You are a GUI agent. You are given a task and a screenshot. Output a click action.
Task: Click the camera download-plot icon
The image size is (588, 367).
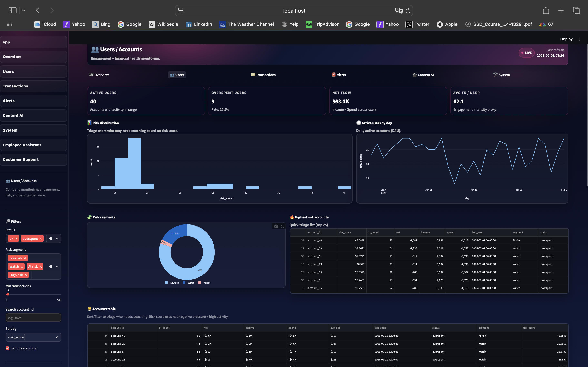point(276,226)
